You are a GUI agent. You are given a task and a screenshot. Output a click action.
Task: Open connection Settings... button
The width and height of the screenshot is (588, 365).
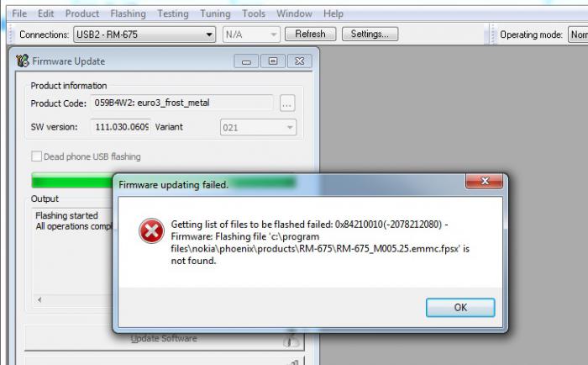pyautogui.click(x=370, y=34)
